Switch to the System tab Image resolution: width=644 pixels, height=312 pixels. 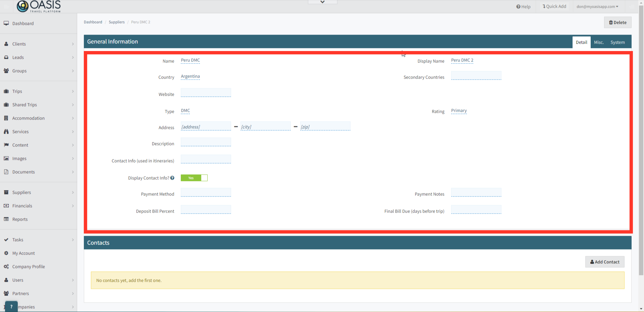point(618,42)
